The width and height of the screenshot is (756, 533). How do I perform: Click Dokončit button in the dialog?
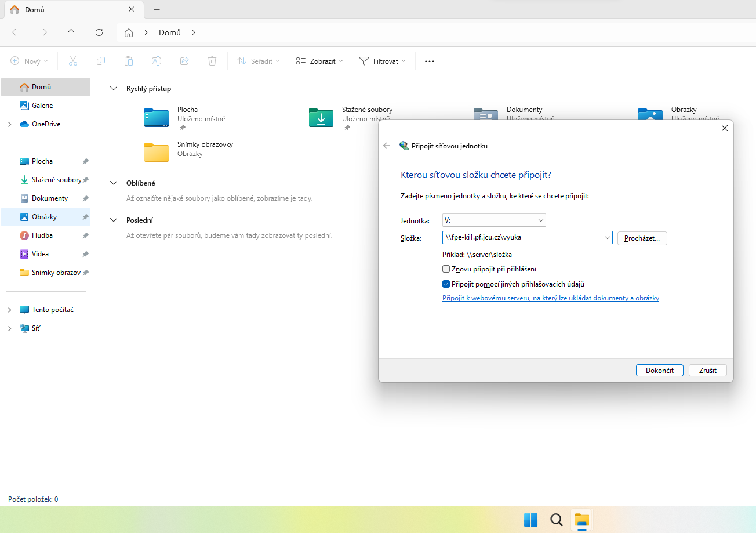[x=660, y=370]
